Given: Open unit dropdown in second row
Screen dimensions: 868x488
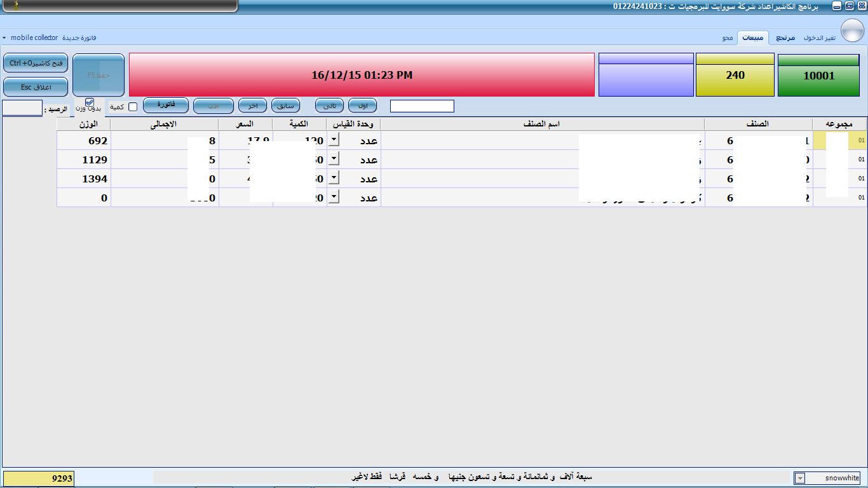Looking at the screenshot, I should (334, 159).
